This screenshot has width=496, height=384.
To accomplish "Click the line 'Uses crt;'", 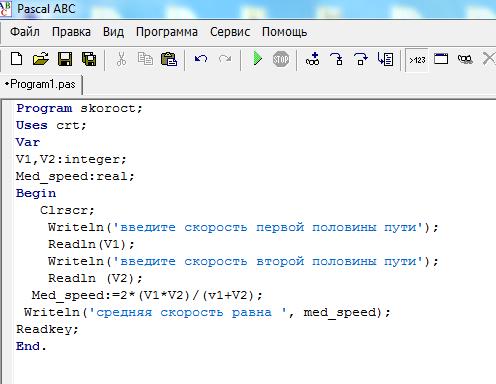I will point(51,125).
